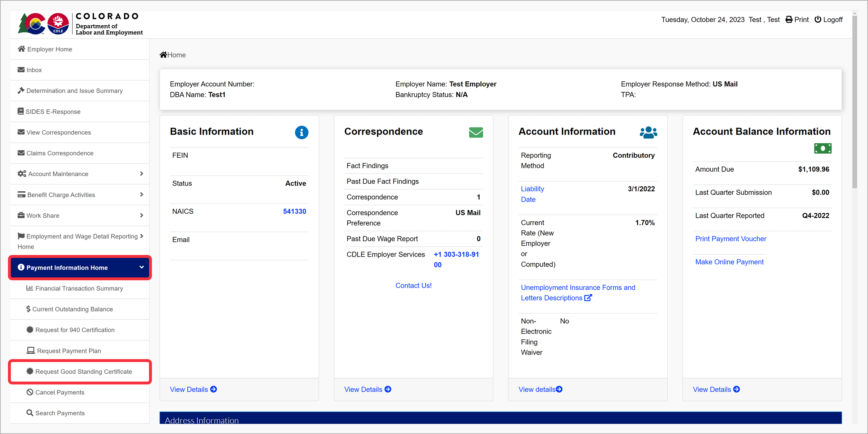Click the blue info icon in Basic Information
Viewport: 868px width, 434px height.
[301, 132]
